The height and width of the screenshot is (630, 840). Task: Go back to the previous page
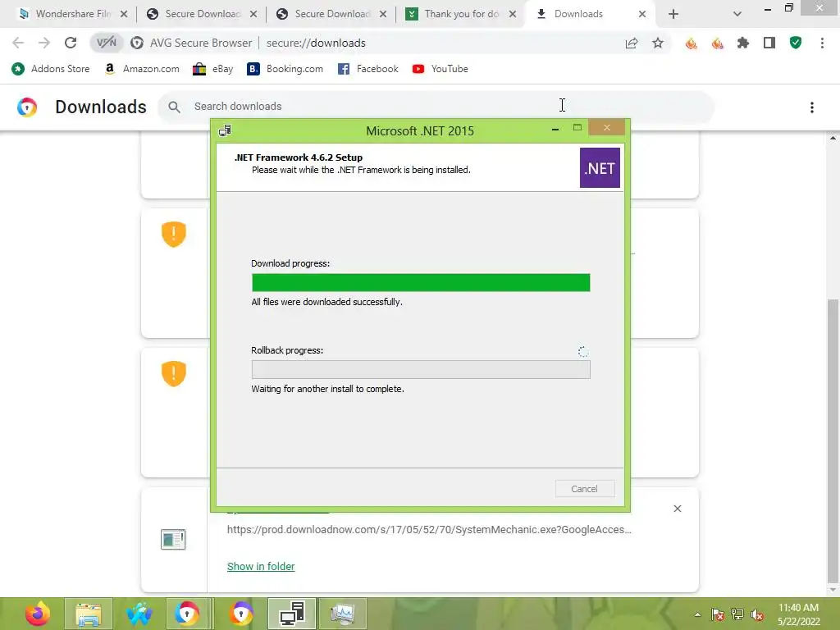click(18, 43)
